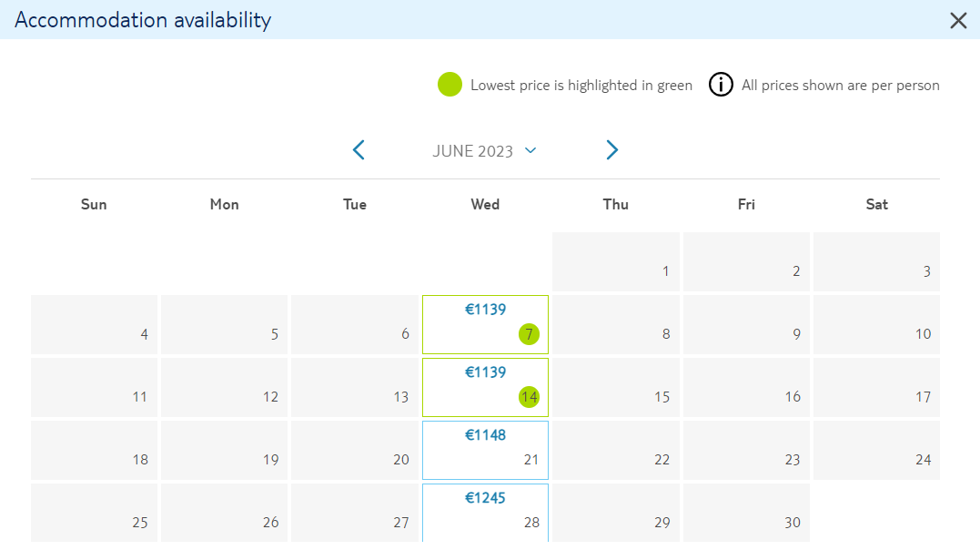Close the Accommodation availability dialog
This screenshot has width=980, height=550.
tap(958, 20)
